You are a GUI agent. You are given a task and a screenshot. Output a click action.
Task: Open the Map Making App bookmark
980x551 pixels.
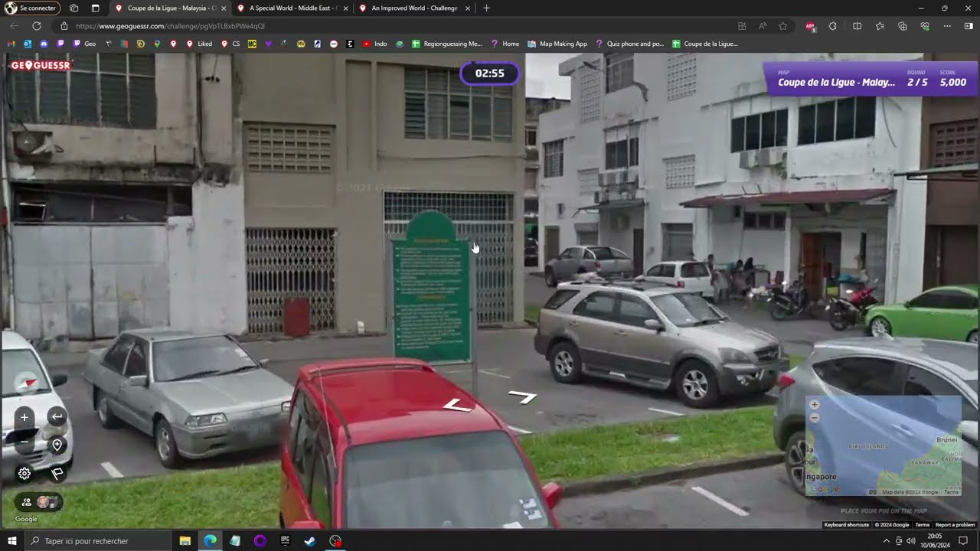557,44
